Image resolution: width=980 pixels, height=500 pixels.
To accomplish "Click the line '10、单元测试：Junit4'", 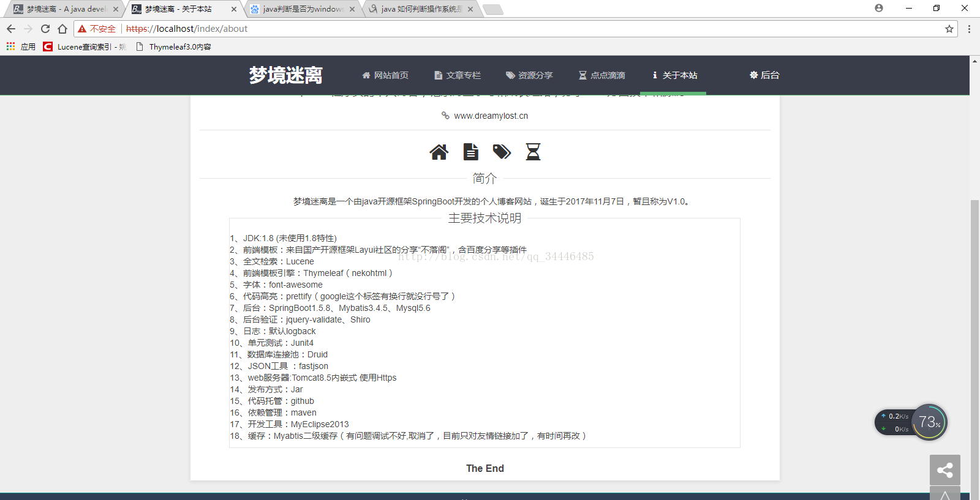I will click(x=271, y=343).
